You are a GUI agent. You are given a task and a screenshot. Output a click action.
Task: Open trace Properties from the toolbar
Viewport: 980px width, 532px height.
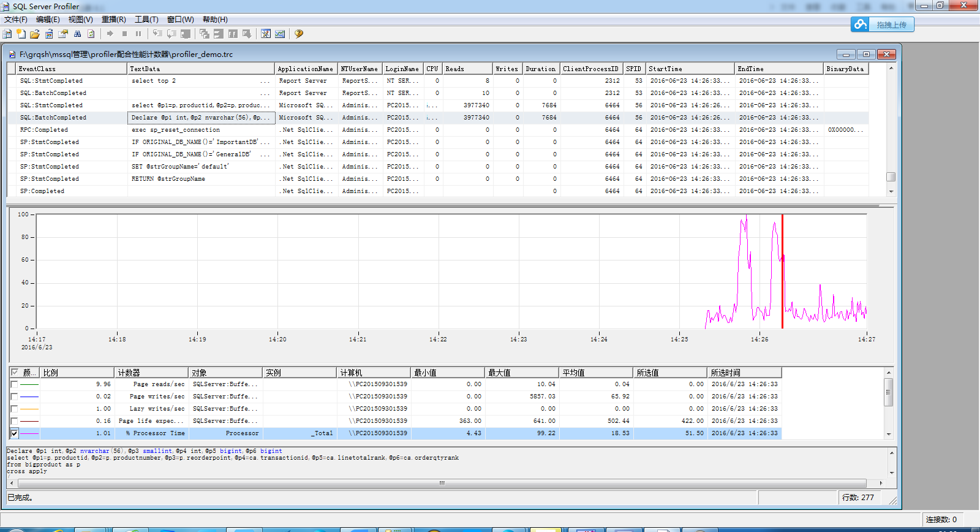(63, 34)
